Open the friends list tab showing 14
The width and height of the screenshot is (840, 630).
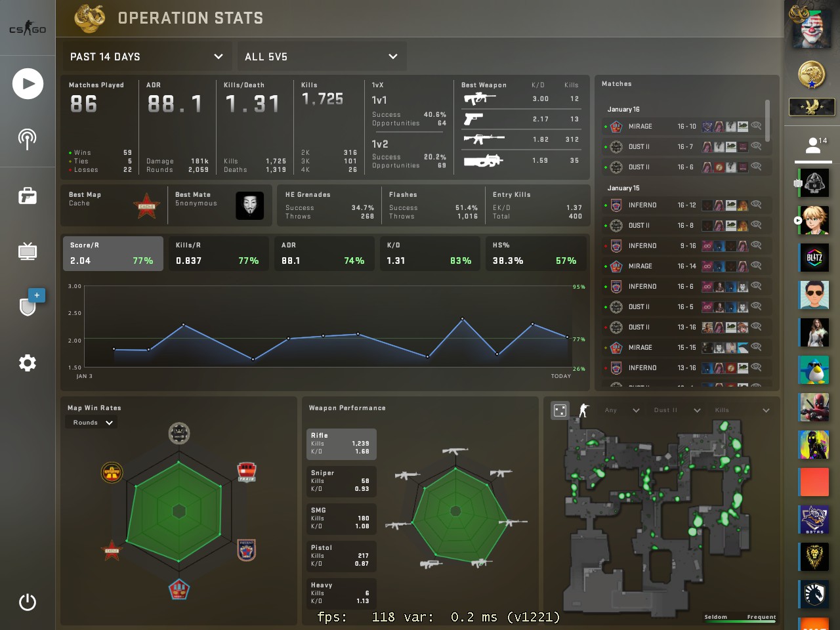814,147
